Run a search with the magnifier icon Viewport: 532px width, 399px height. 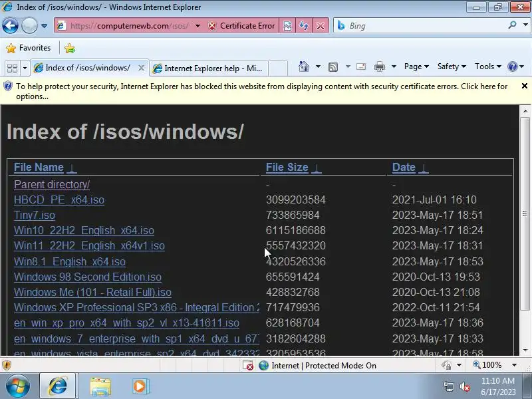pyautogui.click(x=512, y=25)
